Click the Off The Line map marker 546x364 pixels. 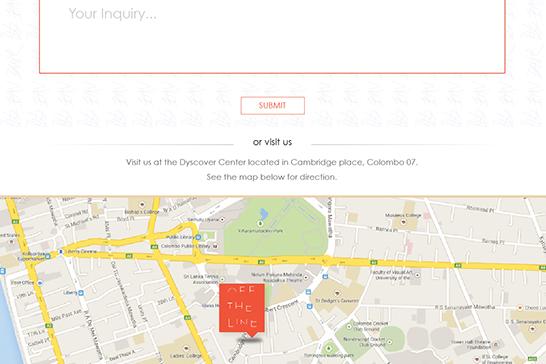(x=242, y=308)
